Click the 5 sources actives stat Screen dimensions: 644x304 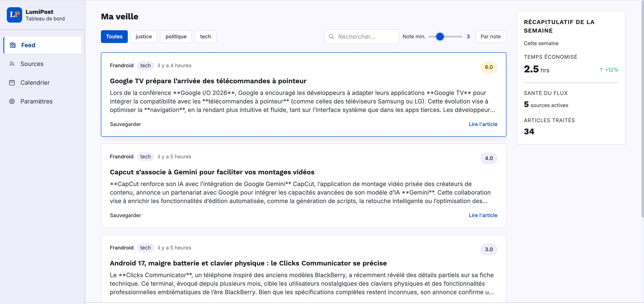[546, 105]
